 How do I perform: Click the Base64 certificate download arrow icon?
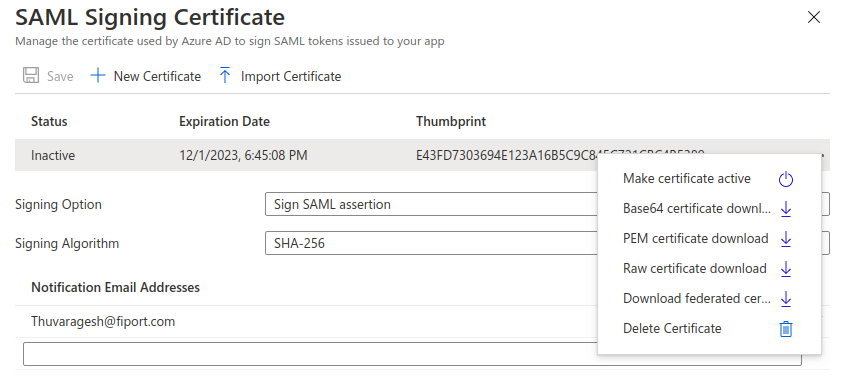click(x=786, y=209)
